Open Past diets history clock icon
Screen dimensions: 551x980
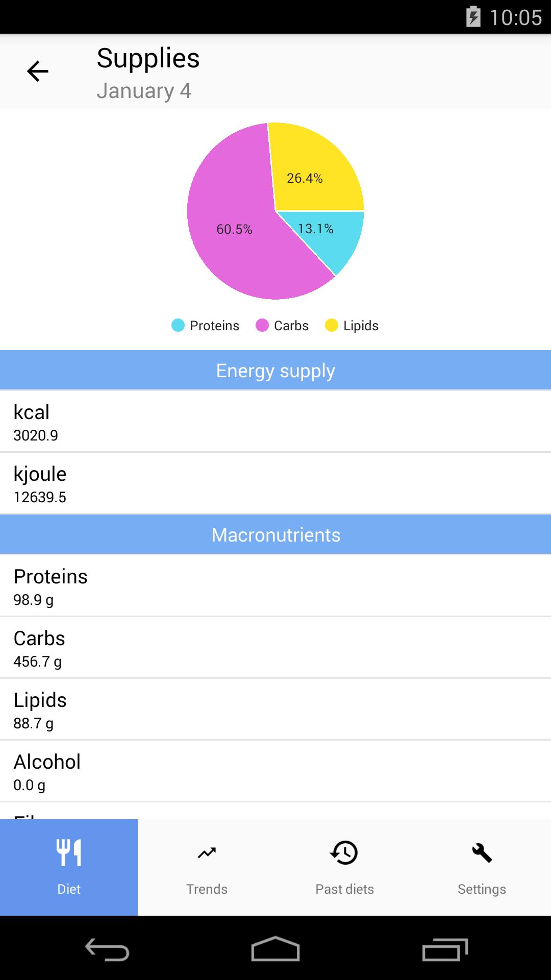[344, 852]
